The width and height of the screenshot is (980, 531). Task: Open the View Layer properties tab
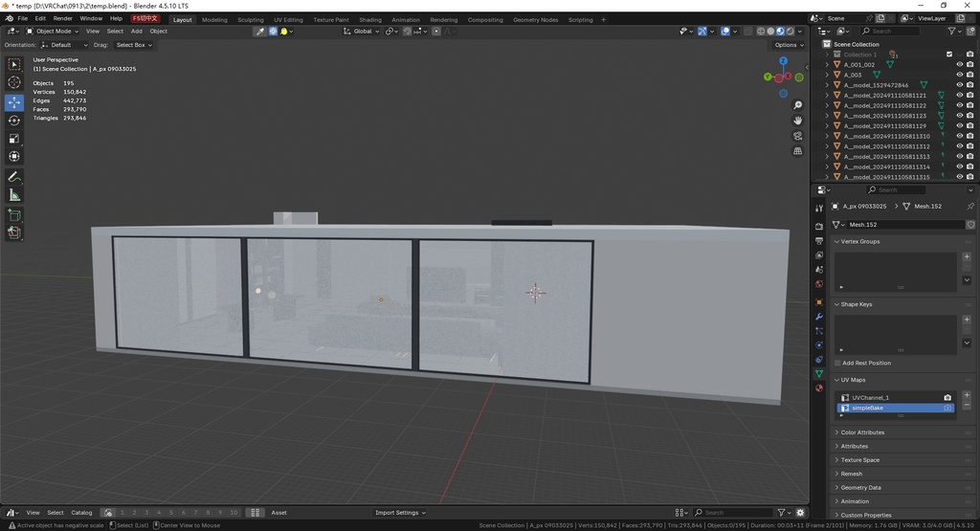[x=819, y=254]
